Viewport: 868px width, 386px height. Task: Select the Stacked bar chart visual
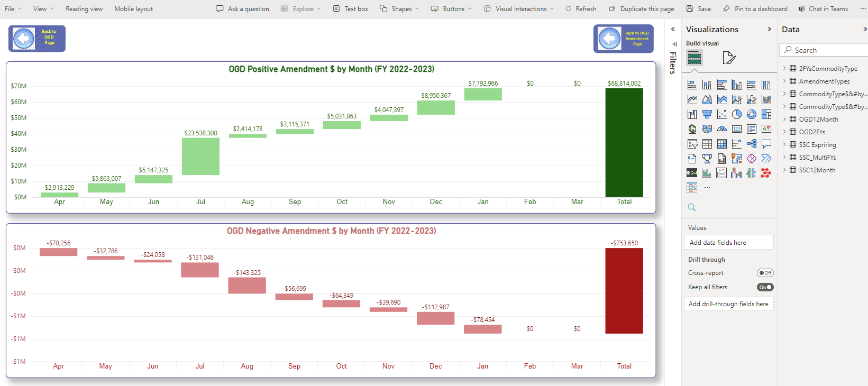(x=692, y=85)
